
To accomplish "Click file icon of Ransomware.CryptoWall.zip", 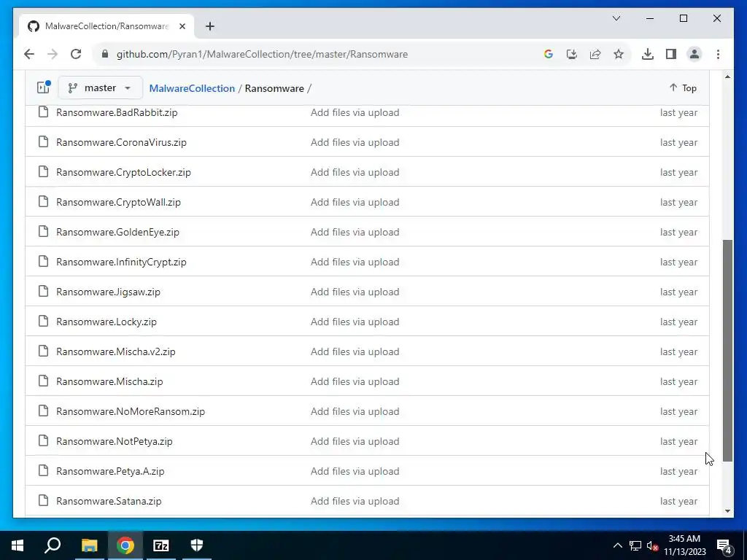I will [x=43, y=201].
